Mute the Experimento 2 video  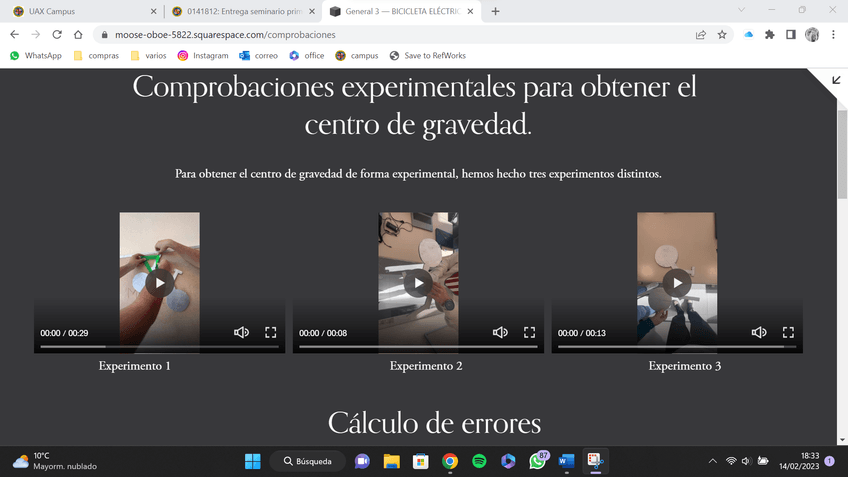500,332
